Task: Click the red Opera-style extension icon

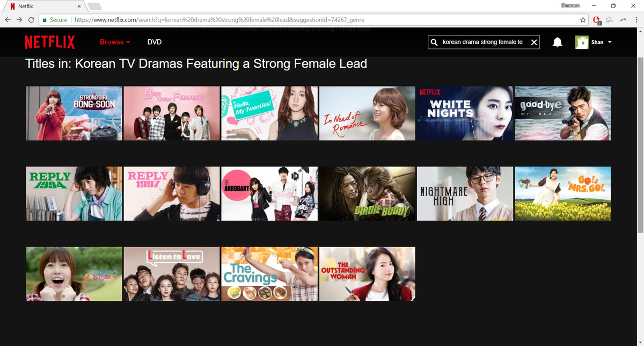Action: click(x=596, y=20)
